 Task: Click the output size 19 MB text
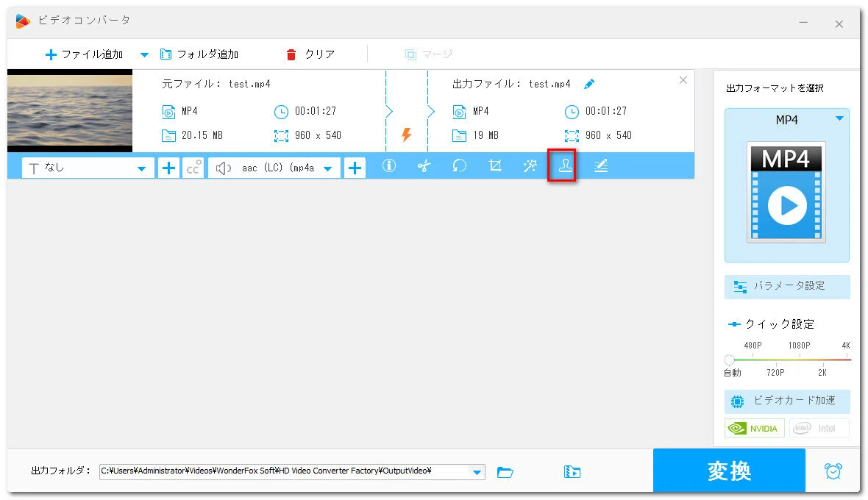click(485, 135)
